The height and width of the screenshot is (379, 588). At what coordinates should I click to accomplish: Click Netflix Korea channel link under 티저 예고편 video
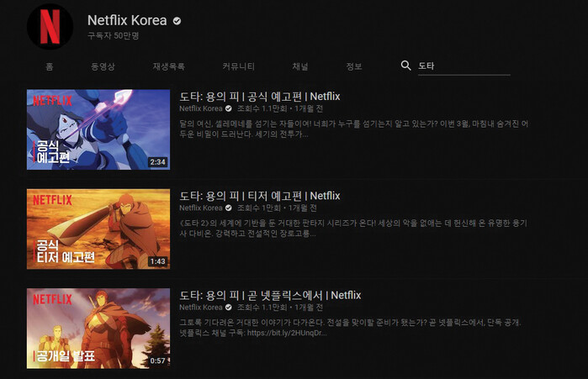201,208
